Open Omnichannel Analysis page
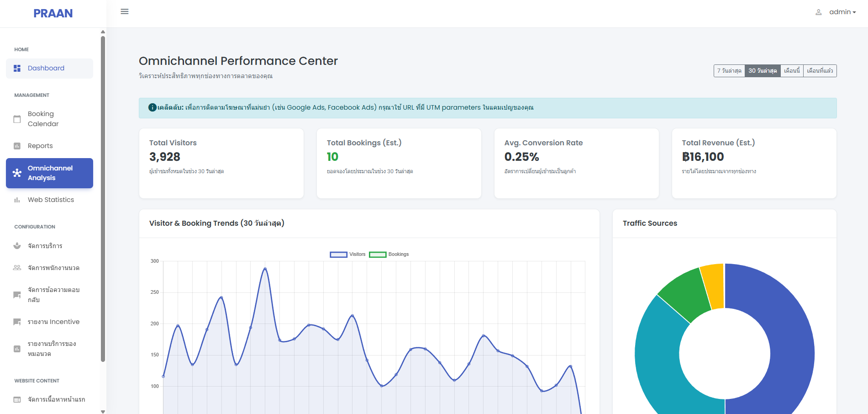 pos(49,173)
